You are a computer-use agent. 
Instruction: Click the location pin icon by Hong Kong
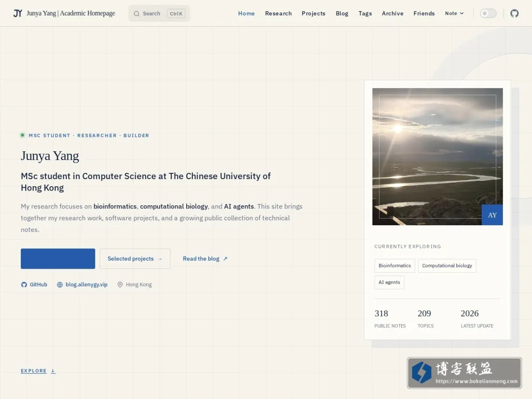[x=120, y=285]
